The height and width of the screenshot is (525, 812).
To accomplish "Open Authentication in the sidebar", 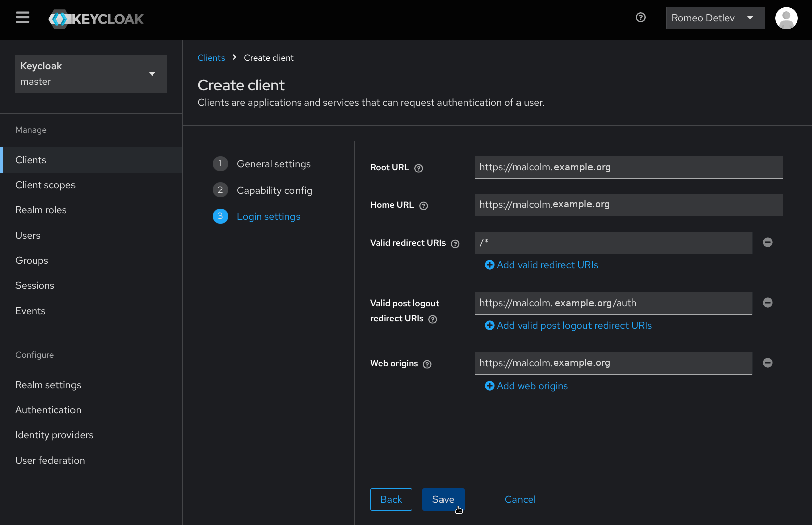I will (91, 410).
